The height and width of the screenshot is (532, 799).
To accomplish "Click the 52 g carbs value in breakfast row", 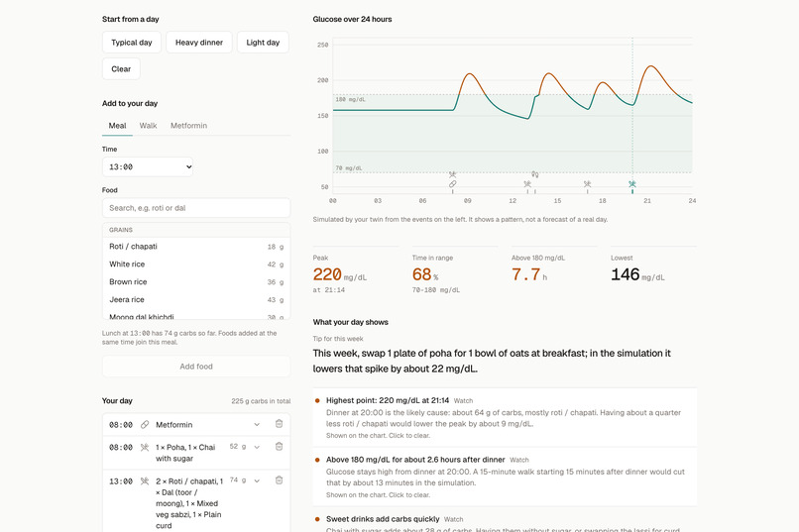I will [238, 447].
